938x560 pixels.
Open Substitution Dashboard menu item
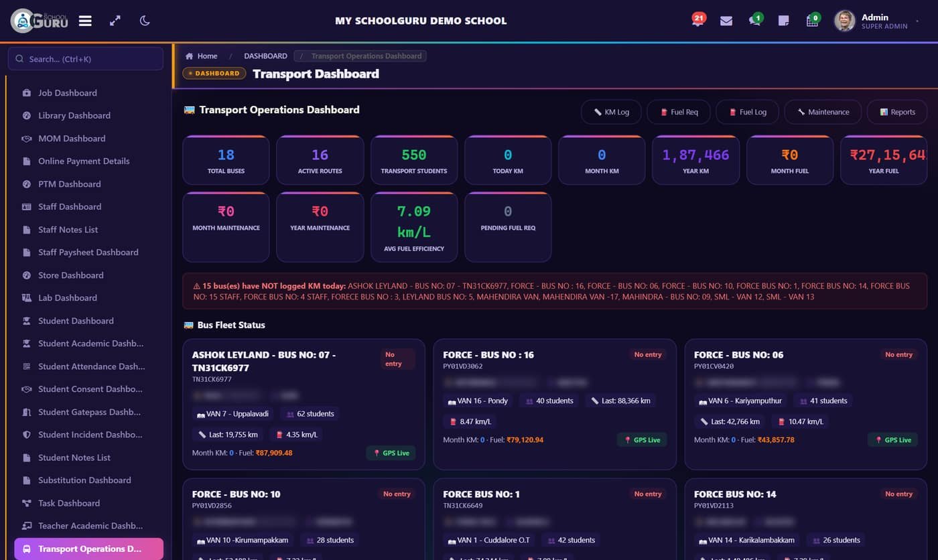pyautogui.click(x=88, y=480)
